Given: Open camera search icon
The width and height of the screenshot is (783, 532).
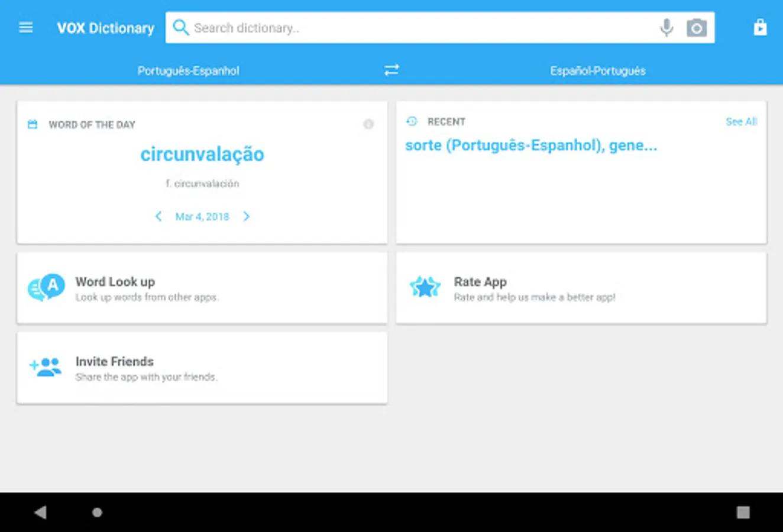Looking at the screenshot, I should click(697, 28).
